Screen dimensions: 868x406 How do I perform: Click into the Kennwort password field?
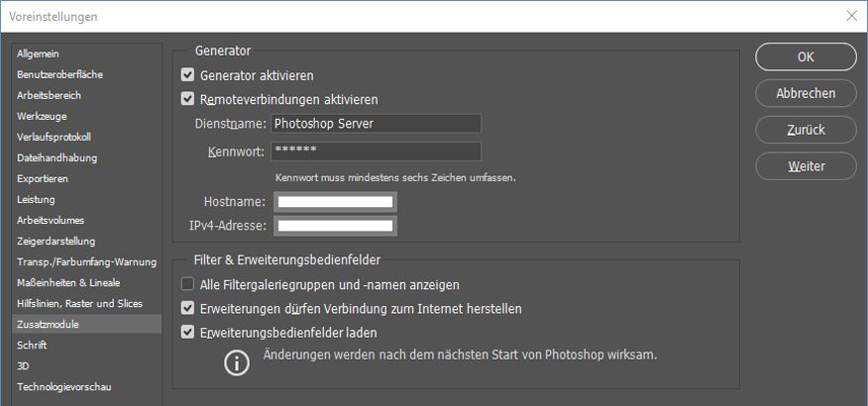pos(376,151)
